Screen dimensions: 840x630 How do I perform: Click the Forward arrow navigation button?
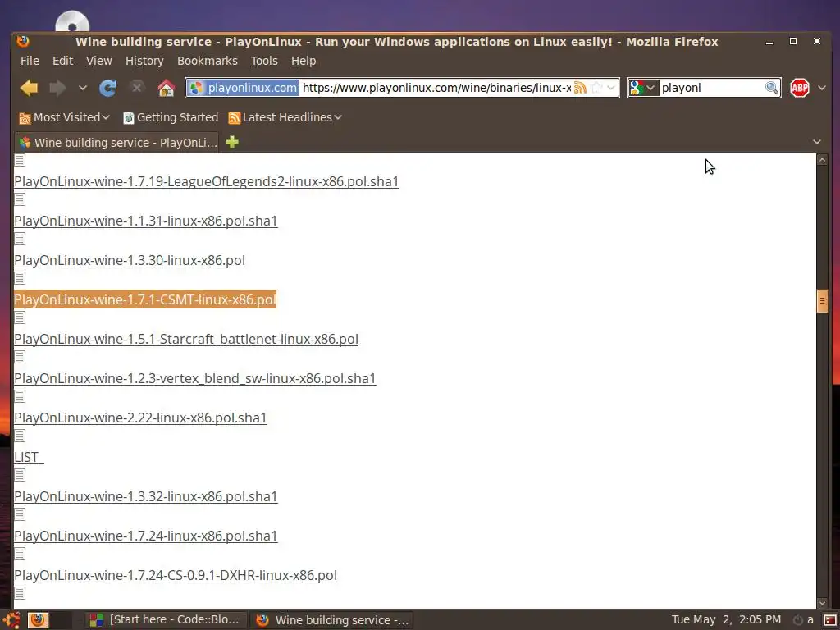[57, 87]
